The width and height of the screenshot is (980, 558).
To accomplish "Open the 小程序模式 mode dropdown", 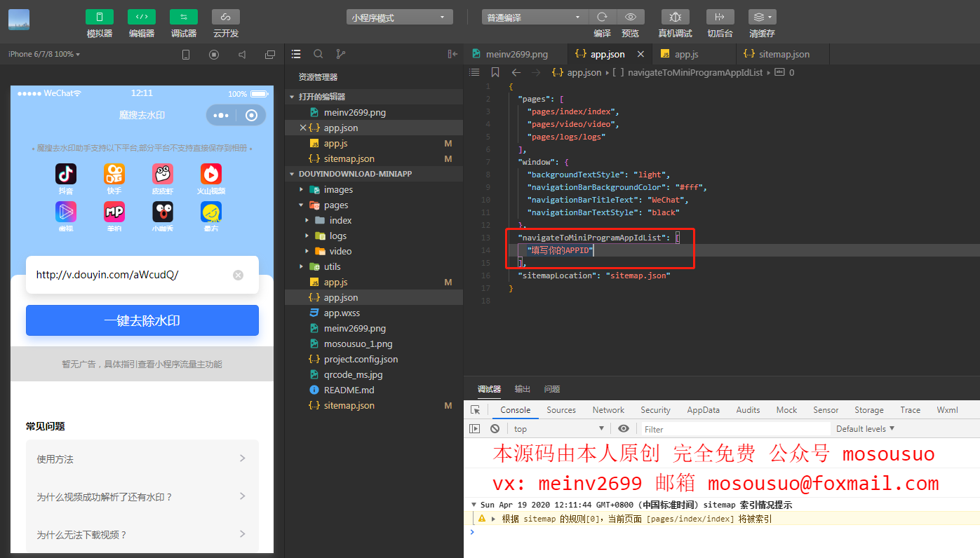I will [399, 18].
